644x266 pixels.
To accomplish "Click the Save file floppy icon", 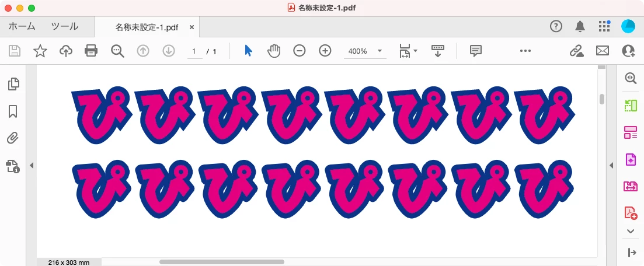I will (15, 51).
